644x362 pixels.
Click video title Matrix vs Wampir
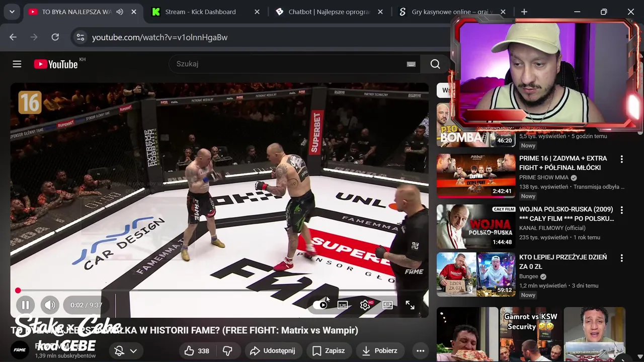pyautogui.click(x=184, y=330)
